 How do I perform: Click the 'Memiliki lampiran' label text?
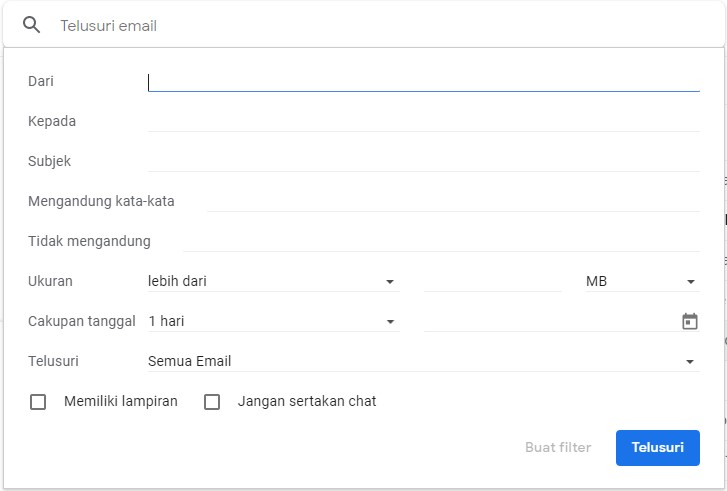[120, 401]
